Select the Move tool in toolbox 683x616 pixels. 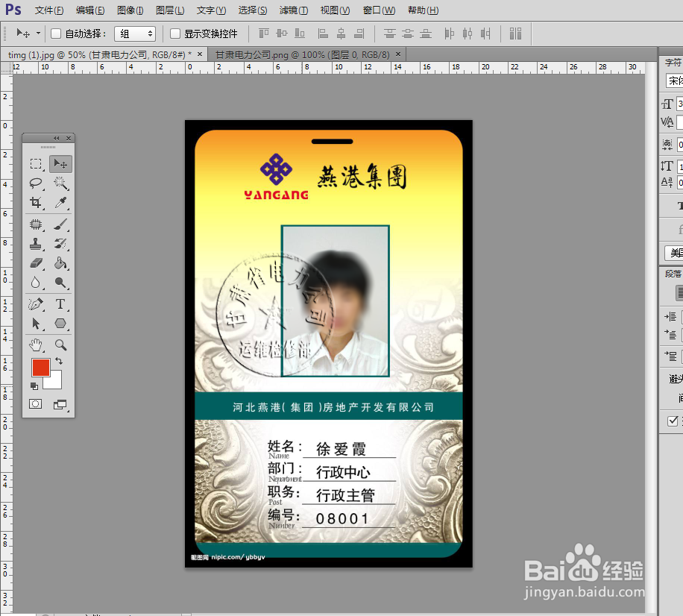click(60, 164)
